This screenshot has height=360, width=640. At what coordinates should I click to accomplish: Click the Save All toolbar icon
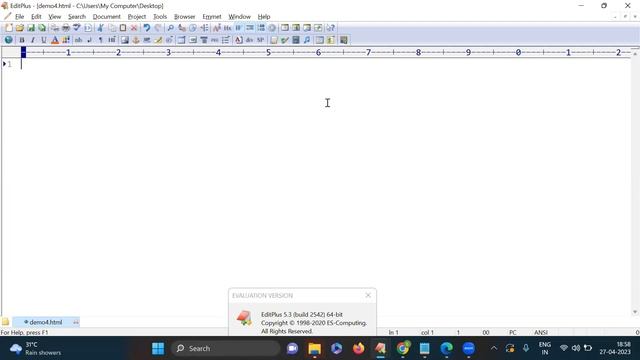[x=42, y=28]
